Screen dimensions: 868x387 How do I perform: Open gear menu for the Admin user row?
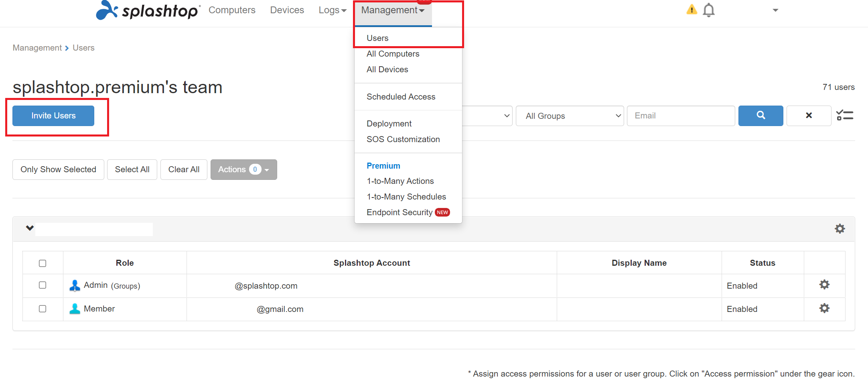pyautogui.click(x=824, y=285)
